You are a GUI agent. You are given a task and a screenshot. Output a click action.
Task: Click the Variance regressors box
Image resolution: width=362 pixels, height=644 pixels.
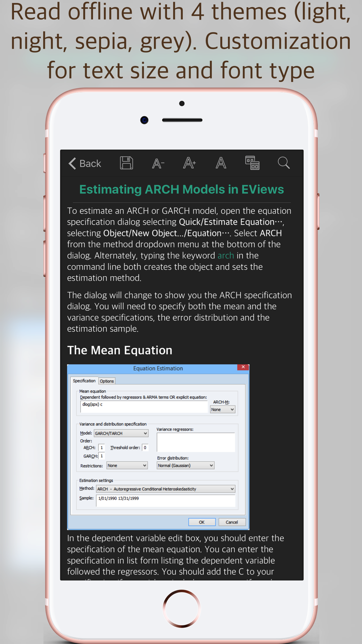[196, 442]
